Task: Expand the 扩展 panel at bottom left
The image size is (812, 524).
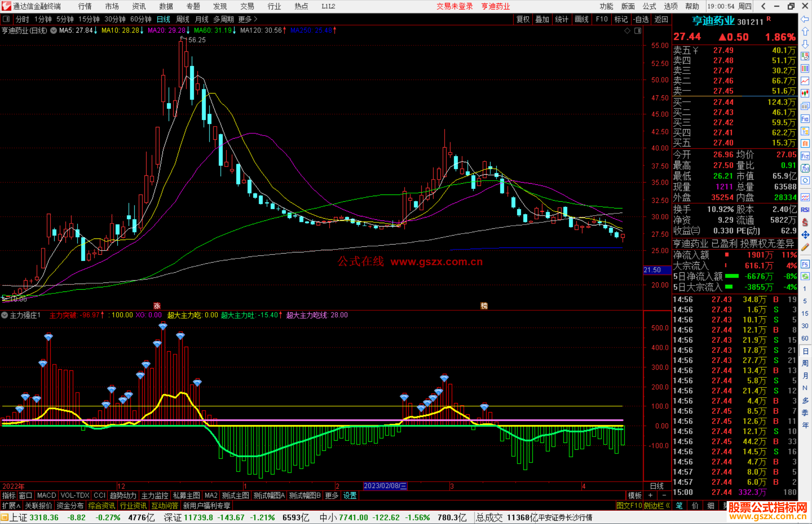Action: click(x=11, y=506)
